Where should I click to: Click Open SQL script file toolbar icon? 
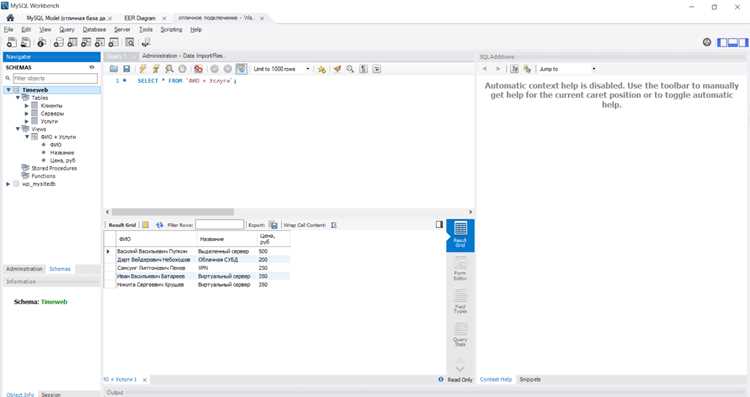pyautogui.click(x=25, y=43)
